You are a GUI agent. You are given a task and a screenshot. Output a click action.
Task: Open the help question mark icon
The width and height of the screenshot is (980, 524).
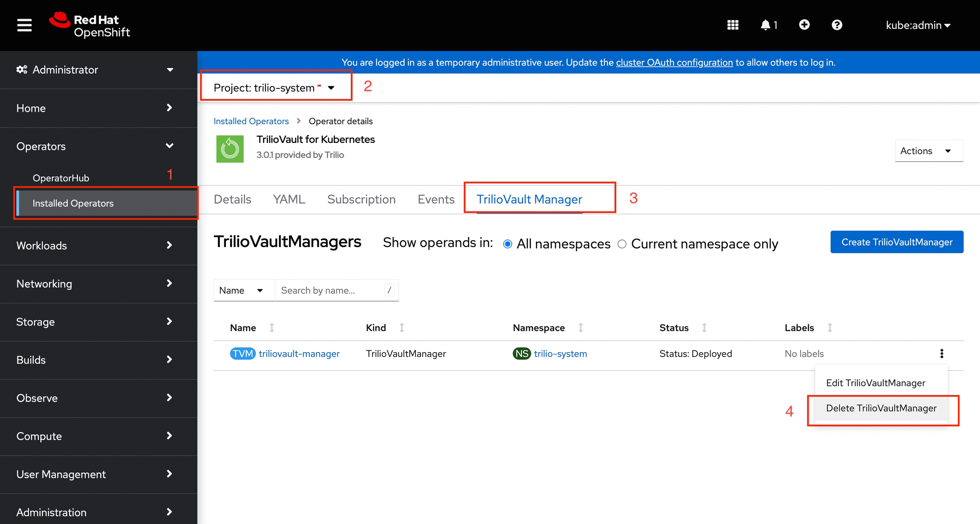tap(837, 25)
